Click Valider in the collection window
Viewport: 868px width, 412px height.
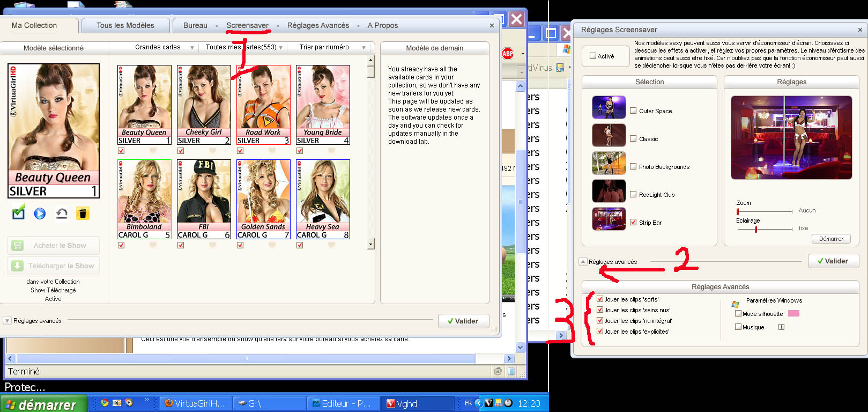(x=463, y=321)
